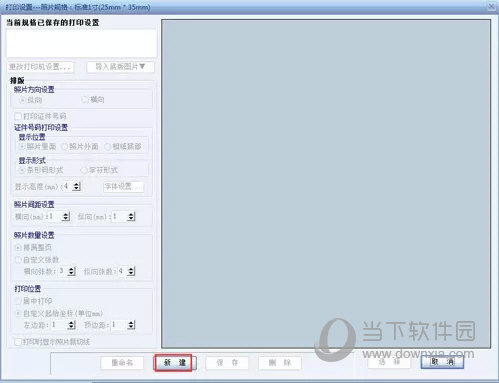Click the 新建 (New) button
499x383 pixels.
pyautogui.click(x=175, y=363)
